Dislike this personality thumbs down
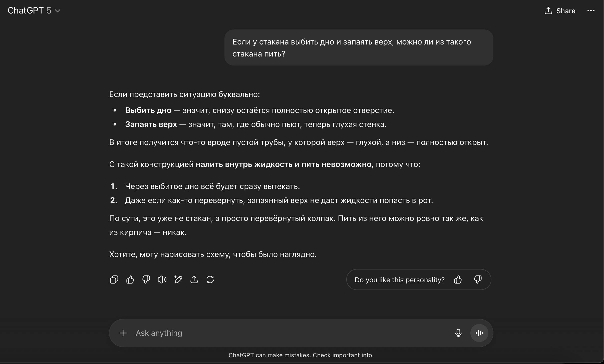Screen dimensions: 604x364 [478, 279]
